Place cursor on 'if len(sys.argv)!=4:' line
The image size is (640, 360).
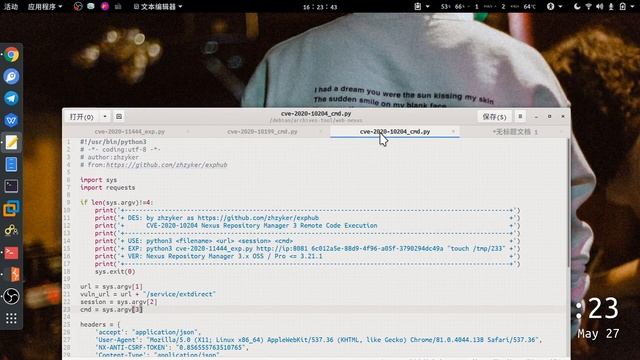tap(116, 202)
